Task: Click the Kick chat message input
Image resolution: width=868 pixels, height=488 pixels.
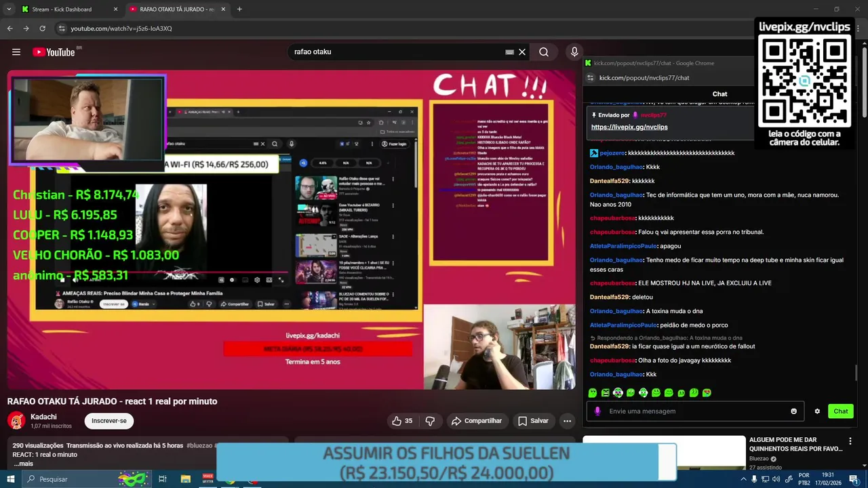Action: coord(697,411)
